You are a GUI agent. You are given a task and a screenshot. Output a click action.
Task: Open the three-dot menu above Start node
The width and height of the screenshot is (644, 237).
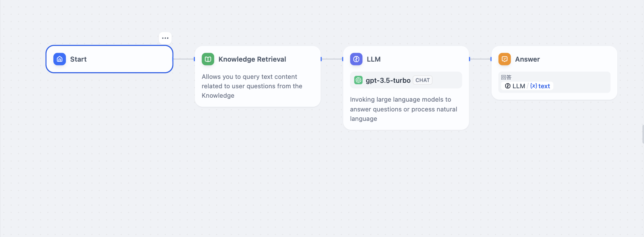click(165, 38)
